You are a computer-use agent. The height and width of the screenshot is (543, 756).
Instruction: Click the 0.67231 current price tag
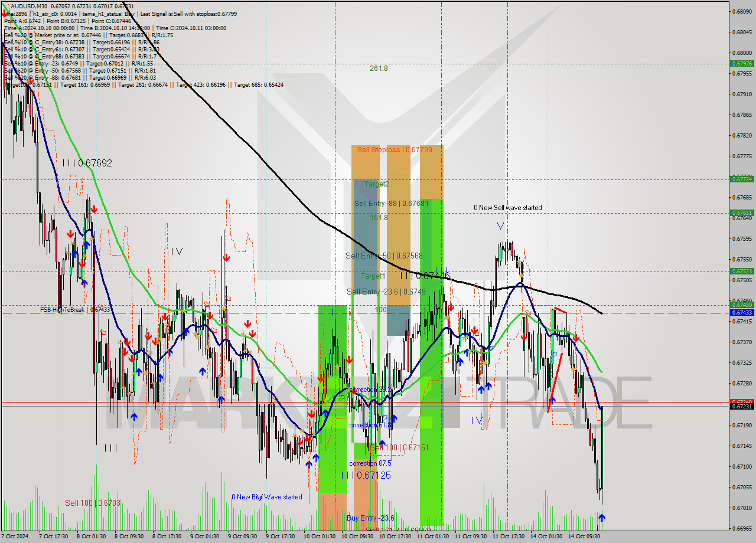pyautogui.click(x=742, y=406)
